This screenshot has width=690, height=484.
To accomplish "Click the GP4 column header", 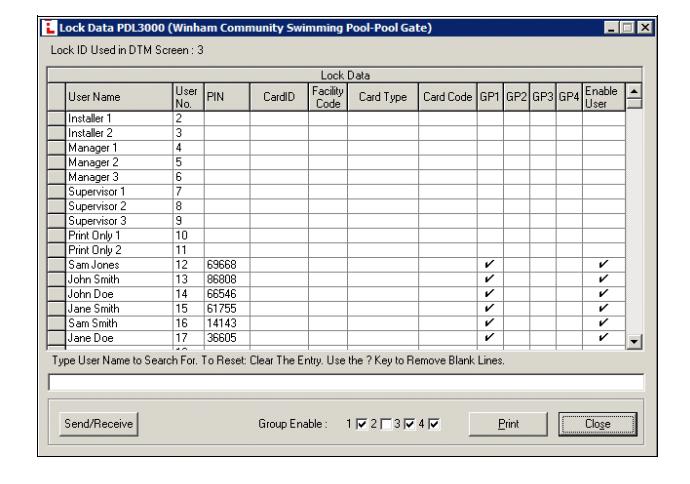I will point(569,97).
